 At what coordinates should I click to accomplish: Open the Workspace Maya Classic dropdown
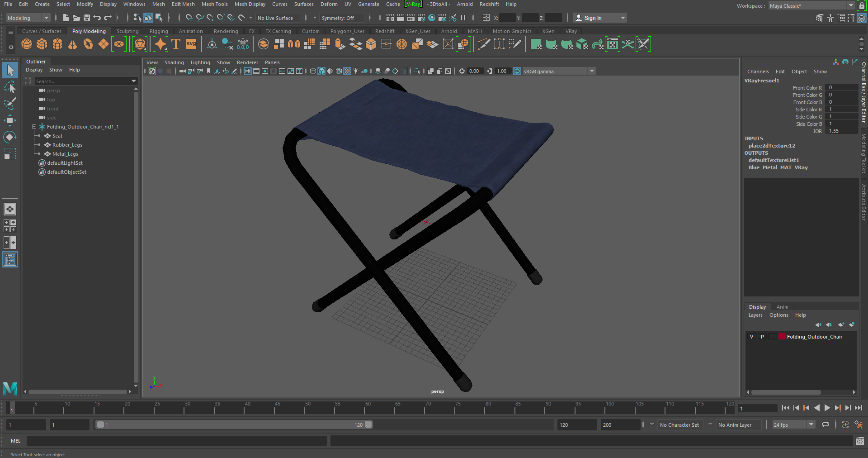tap(811, 6)
